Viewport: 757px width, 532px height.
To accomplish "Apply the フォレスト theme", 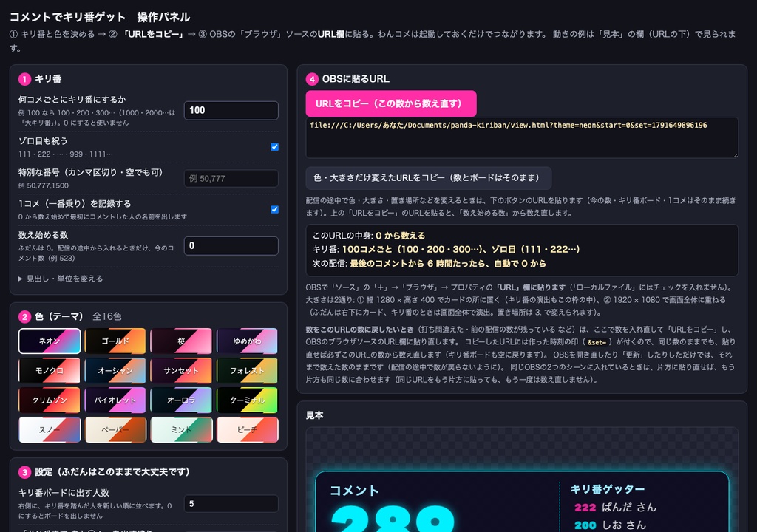I will point(247,370).
